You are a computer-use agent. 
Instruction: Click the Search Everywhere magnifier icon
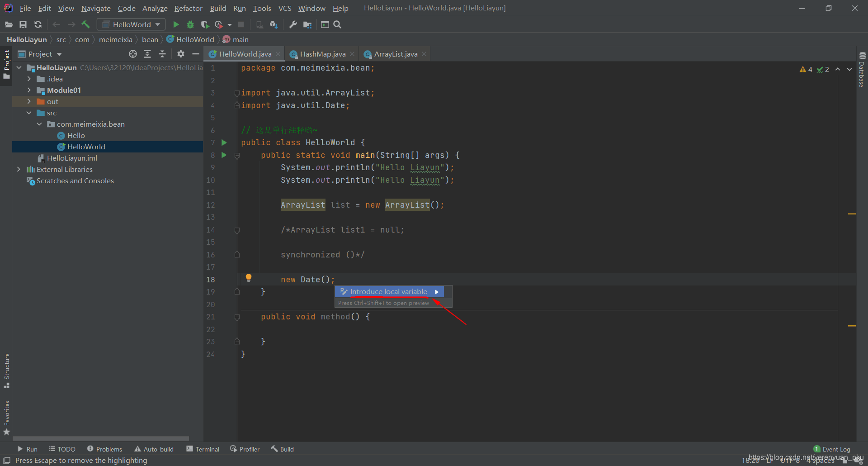click(x=337, y=24)
